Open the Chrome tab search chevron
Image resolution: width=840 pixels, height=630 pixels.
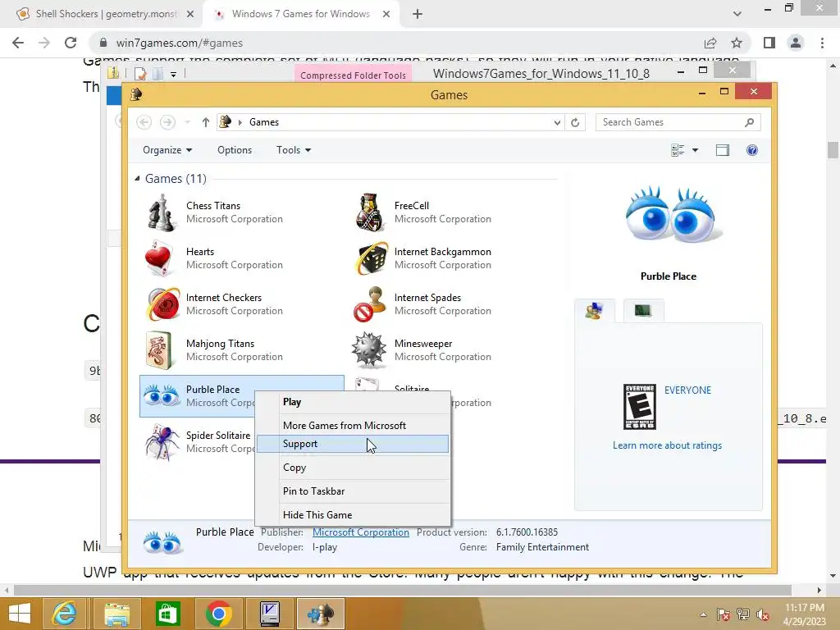[x=737, y=14]
